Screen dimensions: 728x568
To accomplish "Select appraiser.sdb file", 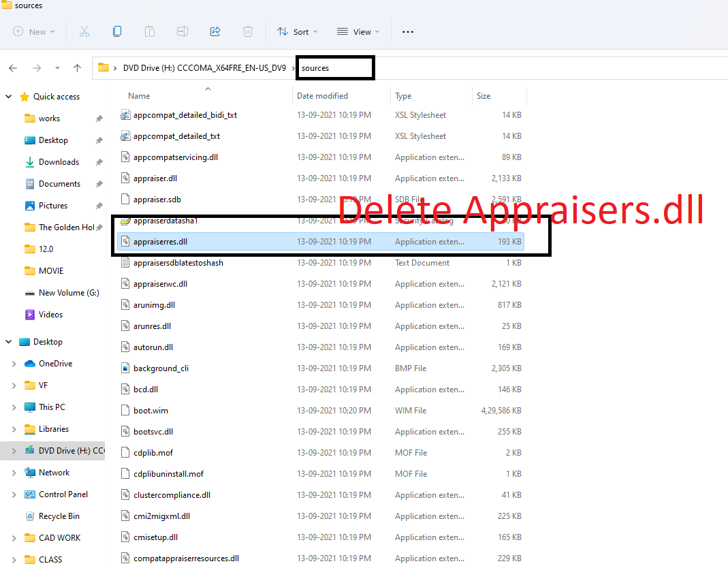I will [x=157, y=200].
